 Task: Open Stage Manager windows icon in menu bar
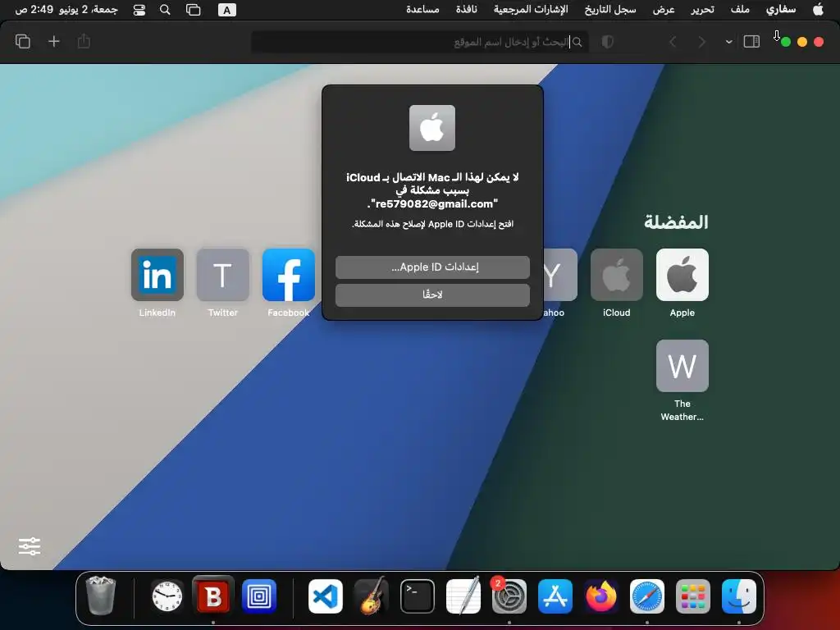(194, 10)
